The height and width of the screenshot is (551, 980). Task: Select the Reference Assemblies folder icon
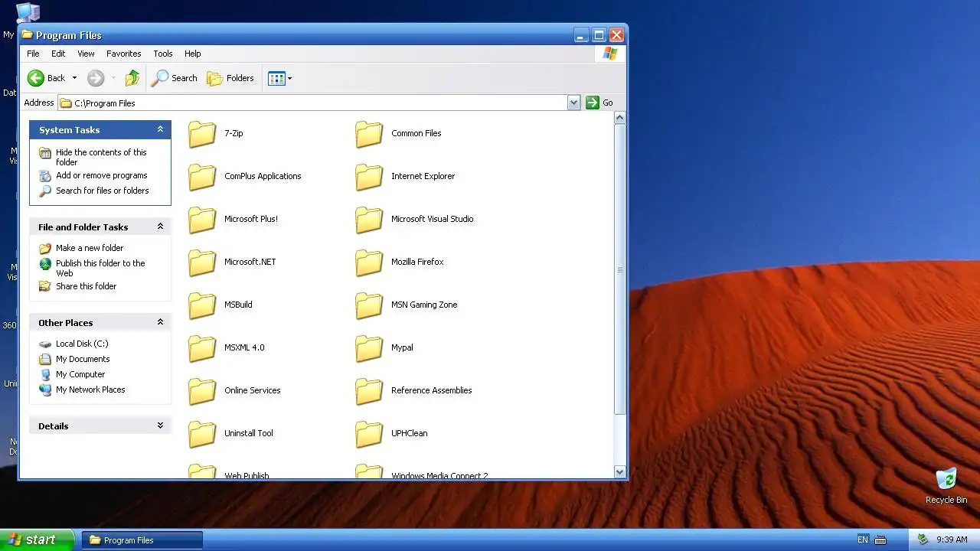point(369,390)
